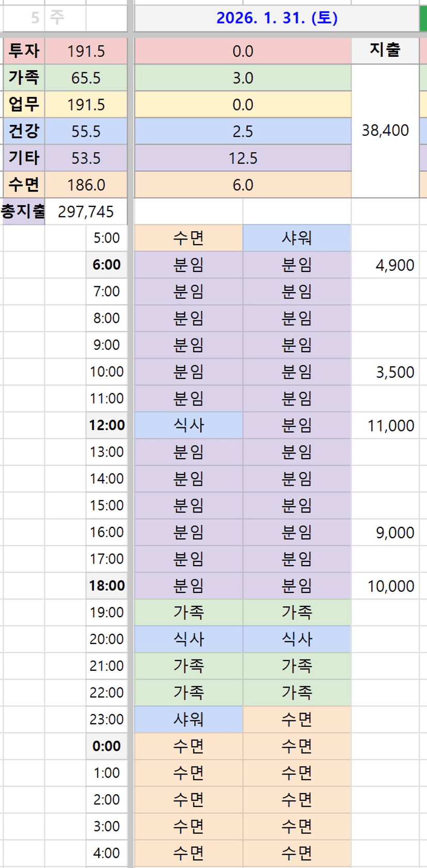Select the 38,400 daily expense total

(x=385, y=131)
